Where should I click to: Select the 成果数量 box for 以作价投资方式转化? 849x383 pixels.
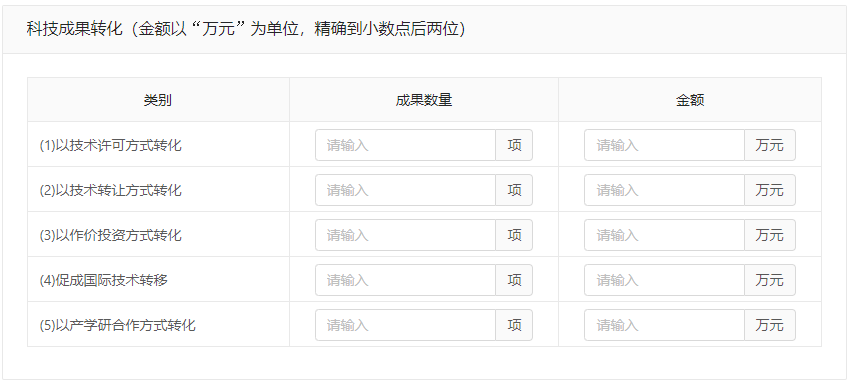coord(406,235)
